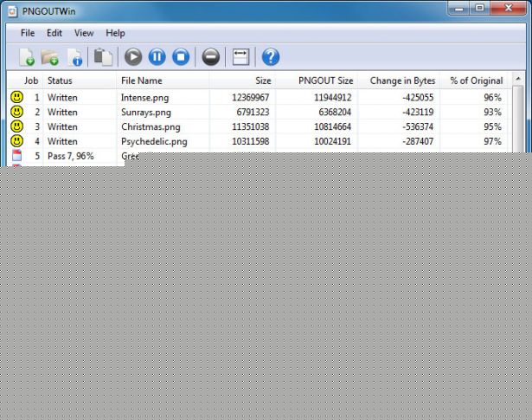
Task: Open help with the blue question mark
Action: tap(271, 56)
